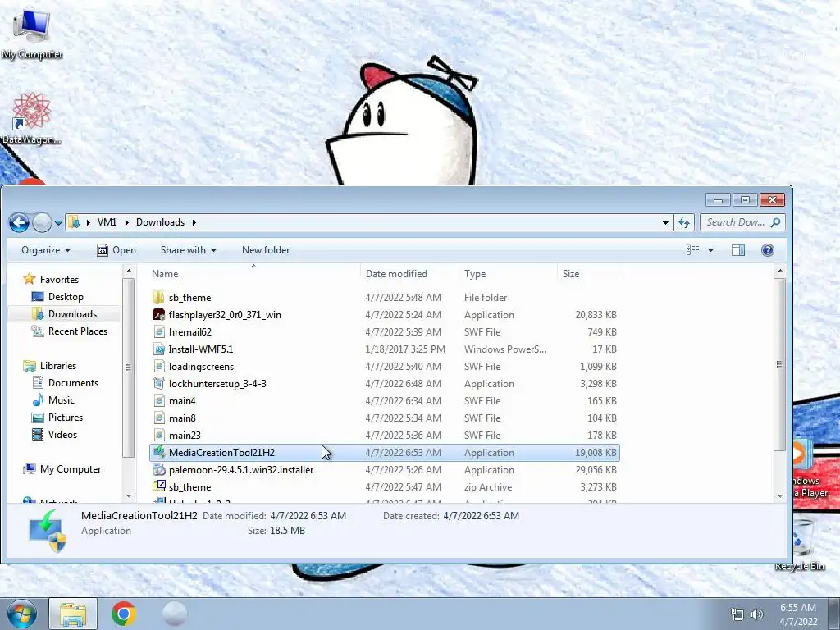Click the volume speaker tray icon
Viewport: 840px width, 630px height.
tap(757, 614)
